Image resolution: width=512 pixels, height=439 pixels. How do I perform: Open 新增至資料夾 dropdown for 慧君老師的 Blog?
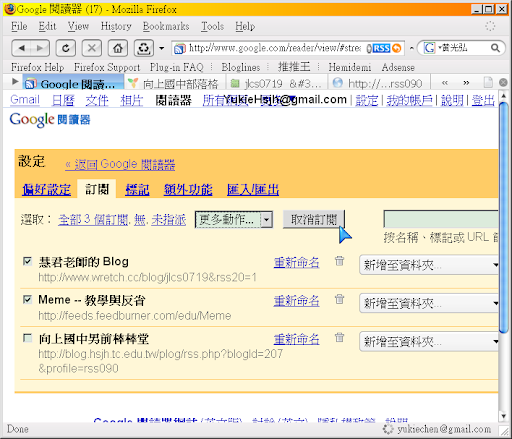[x=429, y=265]
